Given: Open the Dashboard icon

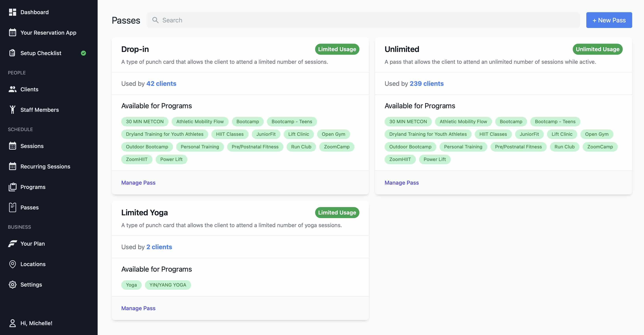Looking at the screenshot, I should coord(13,12).
